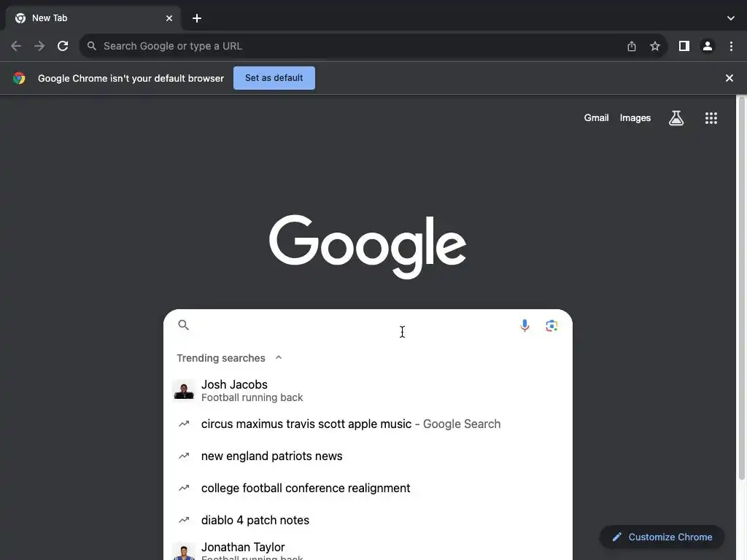Dismiss the default browser notification bar
747x560 pixels.
point(729,78)
